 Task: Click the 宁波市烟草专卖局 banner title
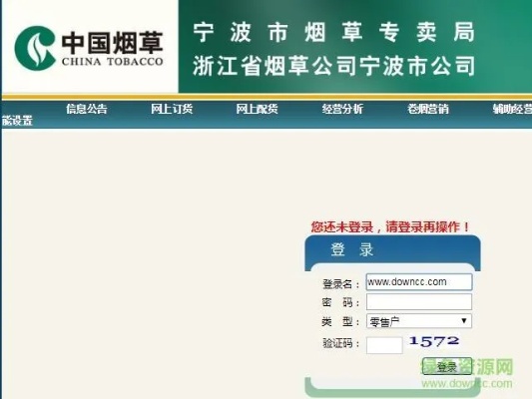pos(333,33)
